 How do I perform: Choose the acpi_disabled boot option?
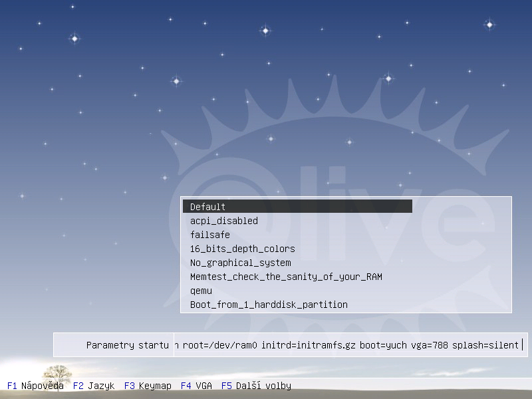[224, 221]
